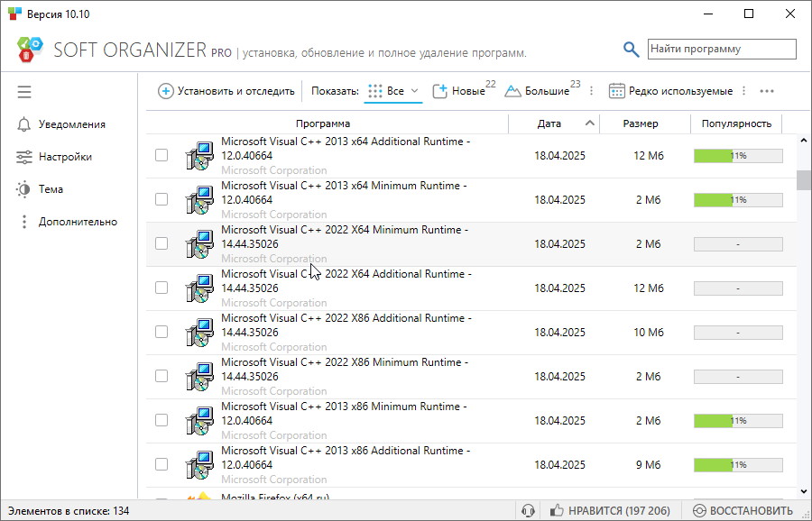The width and height of the screenshot is (812, 521).
Task: Click the 9 Мб size cell
Action: [649, 464]
